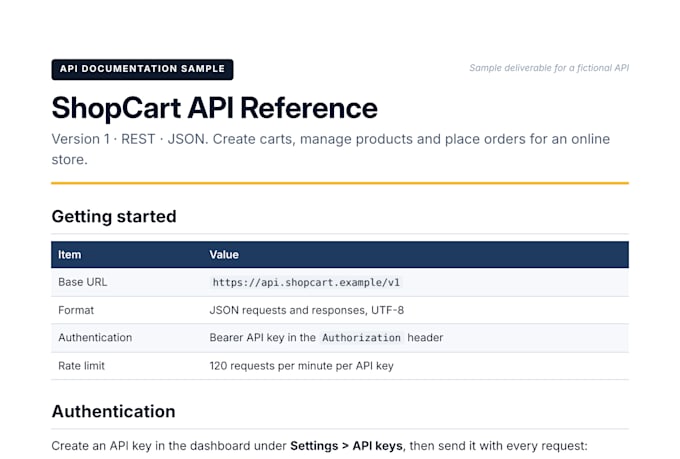680x459 pixels.
Task: Select the ShopCart API Reference title
Action: point(215,108)
